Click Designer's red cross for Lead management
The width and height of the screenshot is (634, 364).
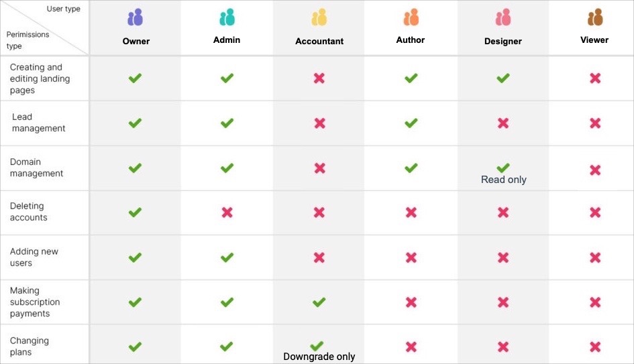click(x=503, y=123)
